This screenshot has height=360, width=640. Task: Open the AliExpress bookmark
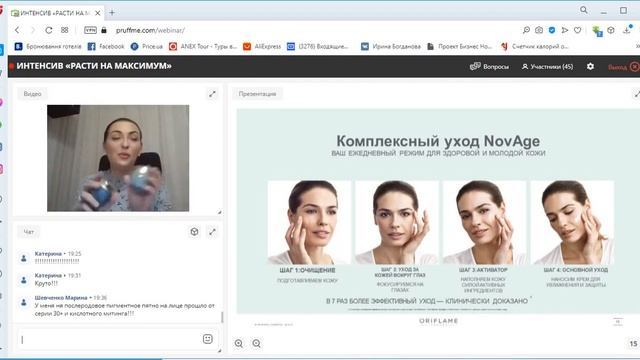[x=262, y=47]
